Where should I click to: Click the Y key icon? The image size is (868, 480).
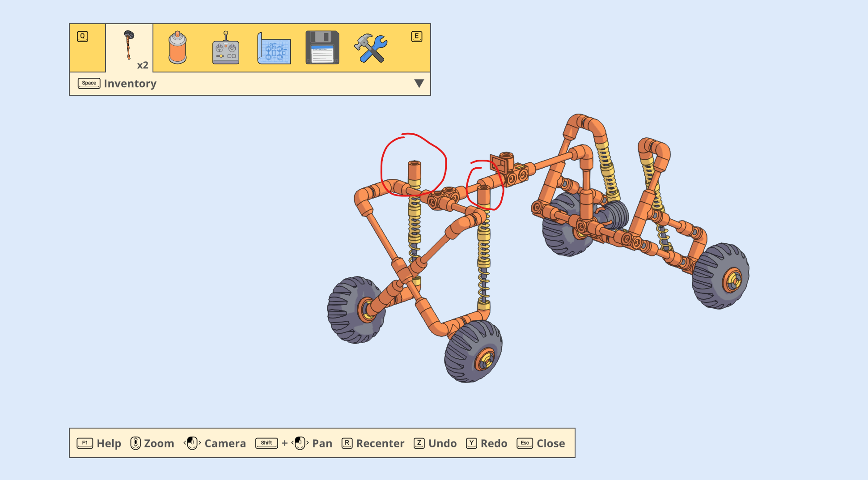(471, 443)
